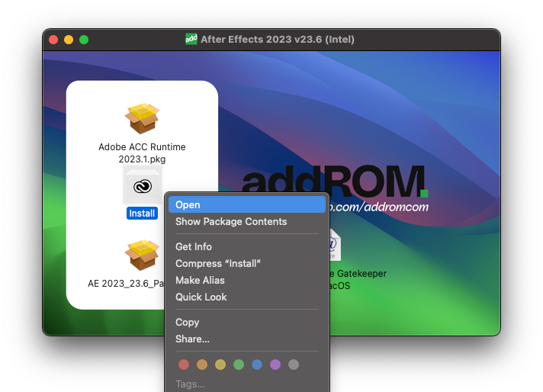Apply the blue tag color
Viewport: 543px width, 392px height.
tap(257, 365)
